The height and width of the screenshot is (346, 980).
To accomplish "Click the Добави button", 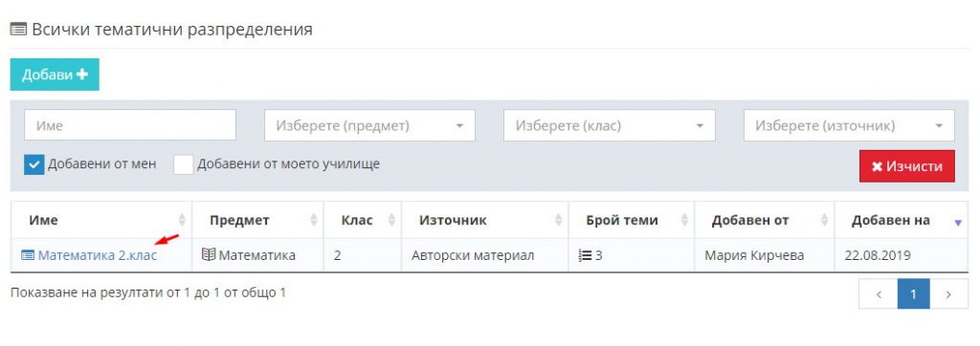I will 55,75.
